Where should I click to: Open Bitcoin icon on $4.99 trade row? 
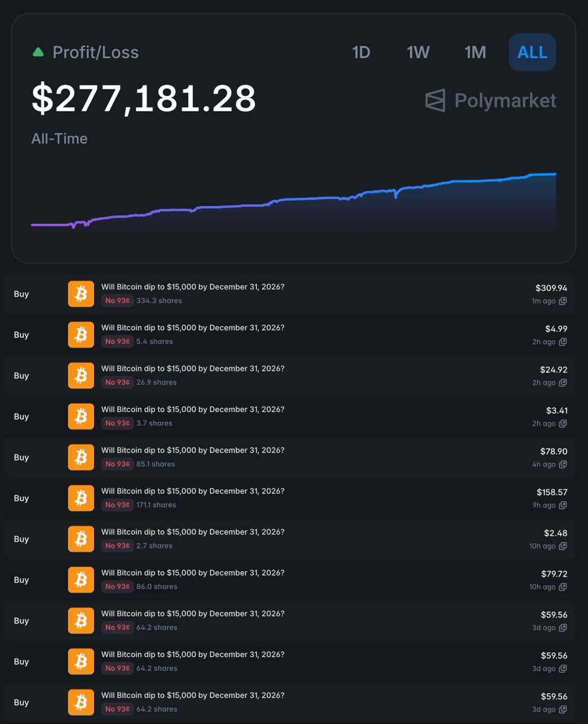81,335
